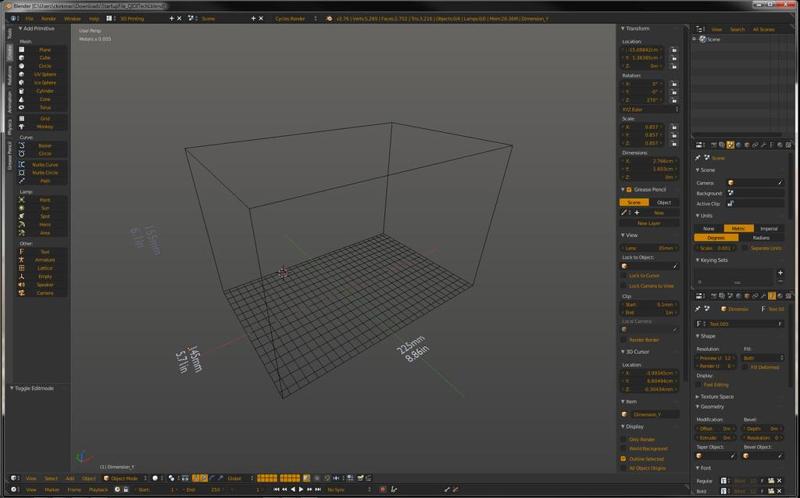This screenshot has height=498, width=800.
Task: Add a Bezier curve
Action: (x=45, y=145)
